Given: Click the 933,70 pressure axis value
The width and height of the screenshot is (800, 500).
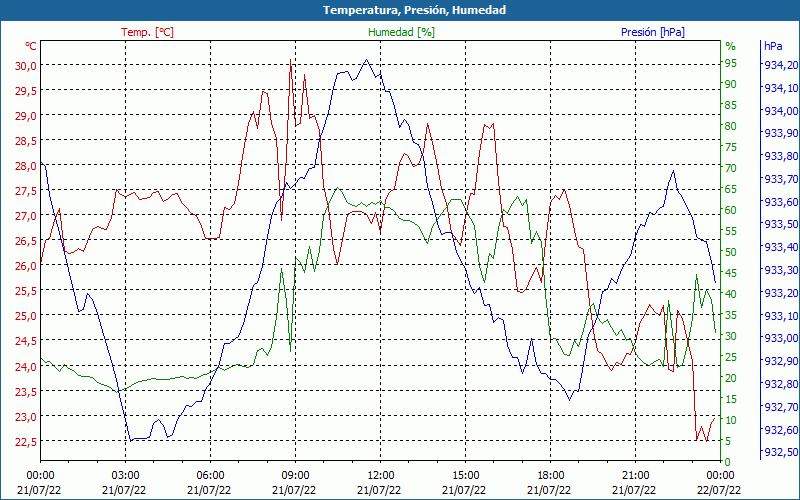Looking at the screenshot, I should [781, 179].
